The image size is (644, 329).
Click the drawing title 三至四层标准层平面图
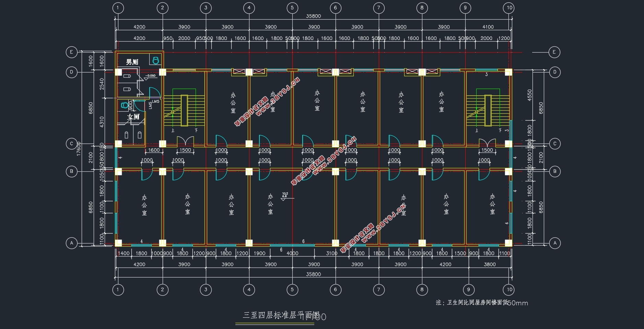coord(281,315)
